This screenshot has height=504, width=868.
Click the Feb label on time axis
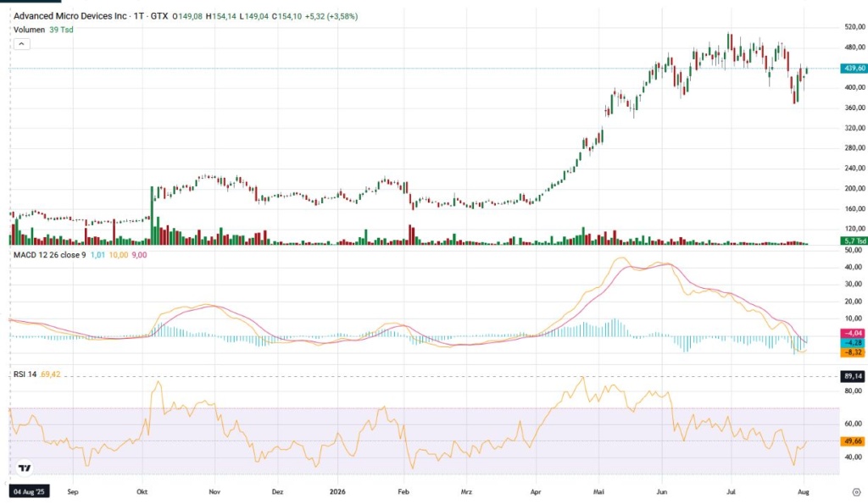coord(403,492)
